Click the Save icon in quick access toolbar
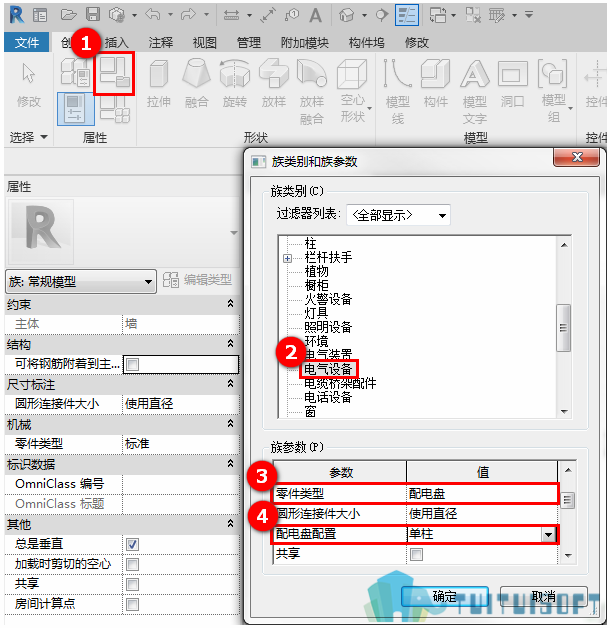The image size is (610, 628). coord(93,15)
